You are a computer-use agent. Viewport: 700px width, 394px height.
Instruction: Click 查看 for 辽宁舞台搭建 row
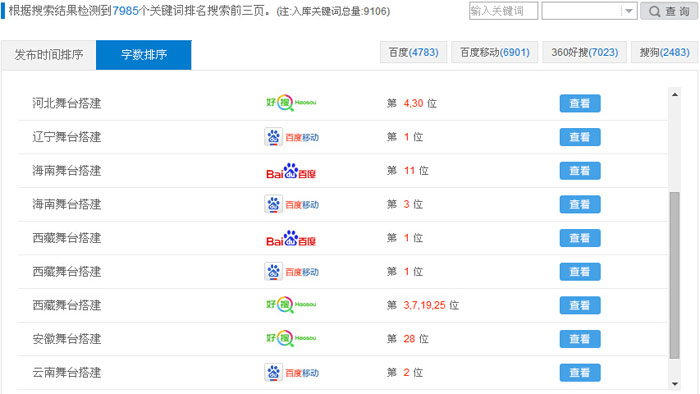coord(580,137)
